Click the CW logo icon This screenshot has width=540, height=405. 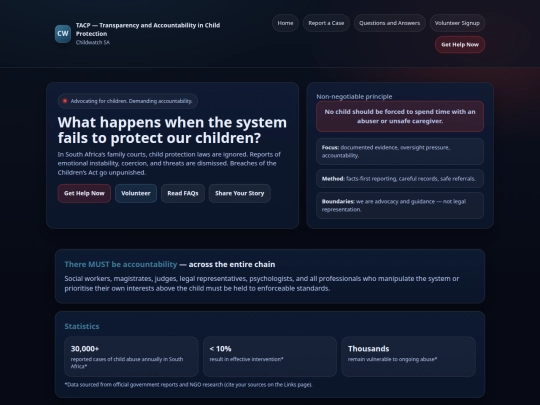[63, 33]
